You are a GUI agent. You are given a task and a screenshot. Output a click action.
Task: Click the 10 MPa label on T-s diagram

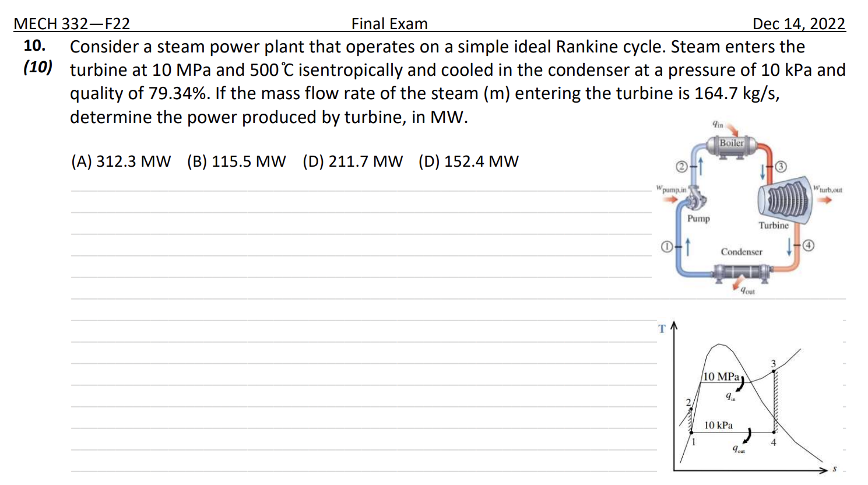[721, 377]
